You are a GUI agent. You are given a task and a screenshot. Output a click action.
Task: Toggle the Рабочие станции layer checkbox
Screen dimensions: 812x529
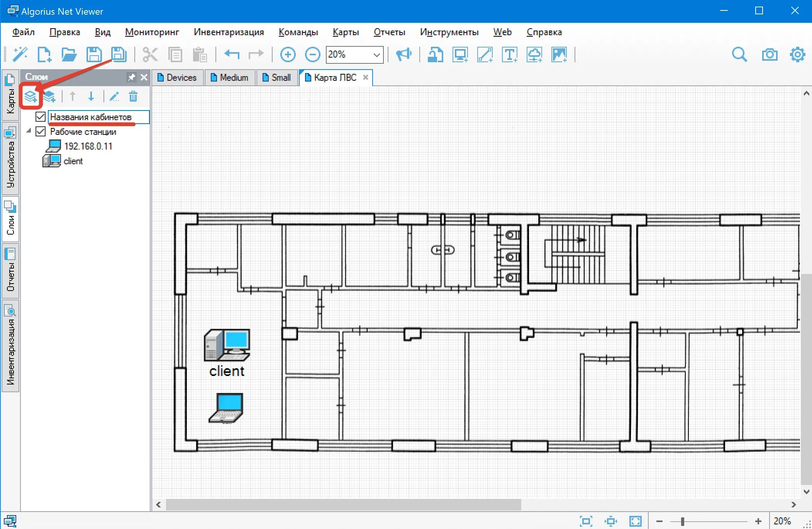41,132
